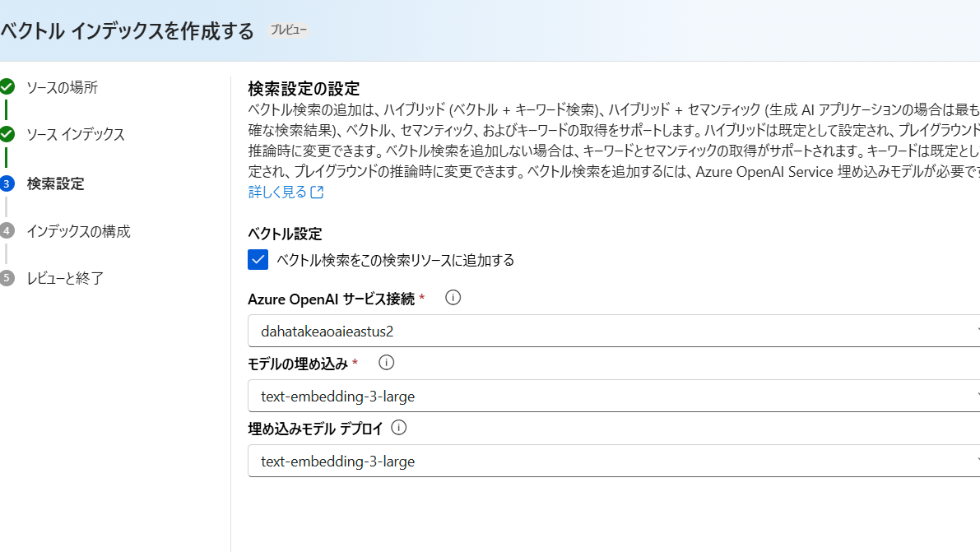Go to ソース インデックス step
The height and width of the screenshot is (552, 980).
76,134
